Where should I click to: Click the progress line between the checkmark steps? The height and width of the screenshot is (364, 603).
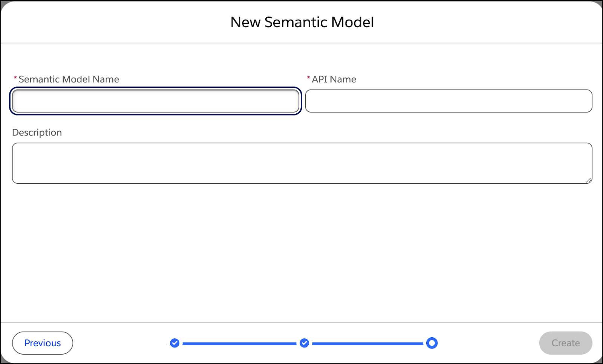pyautogui.click(x=239, y=343)
